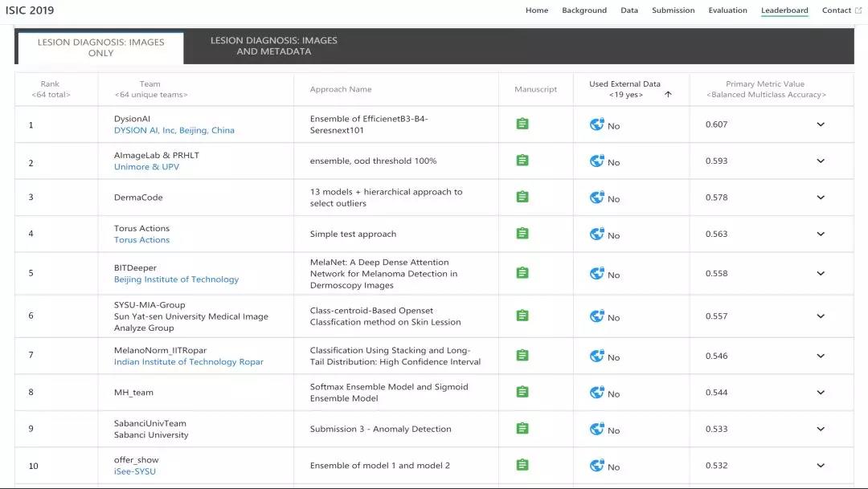Click 'Submission 3 - Anomaly Detection' text
This screenshot has height=489, width=868.
(380, 430)
